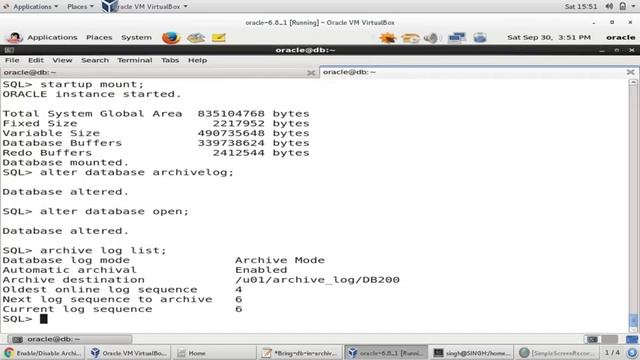640x360 pixels.
Task: Select oracle-6.8_1 [Running] taskbar item
Action: [385, 353]
